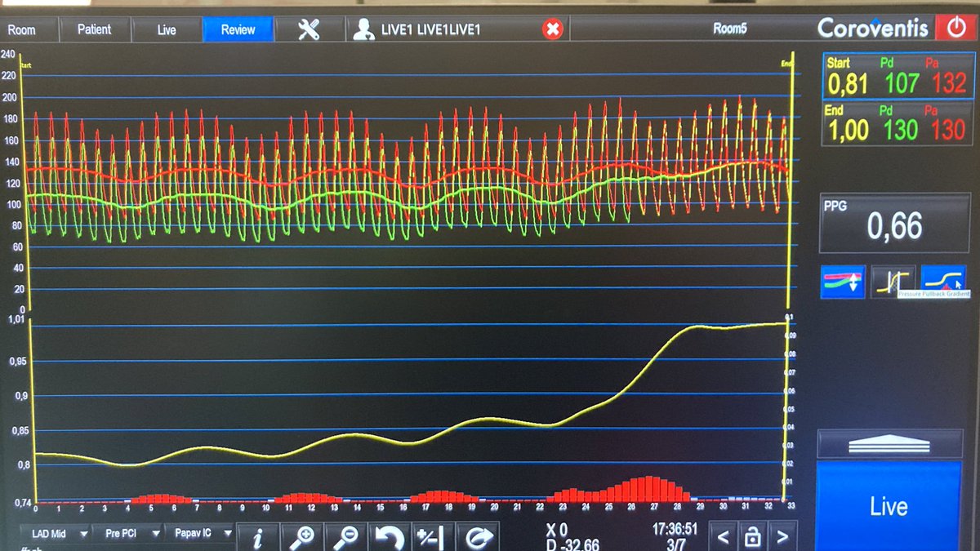Expand the panel with up-arrow bar

pos(889,443)
